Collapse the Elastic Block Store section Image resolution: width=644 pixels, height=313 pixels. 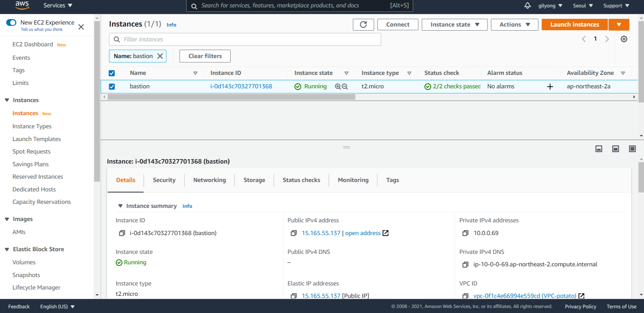pos(7,249)
